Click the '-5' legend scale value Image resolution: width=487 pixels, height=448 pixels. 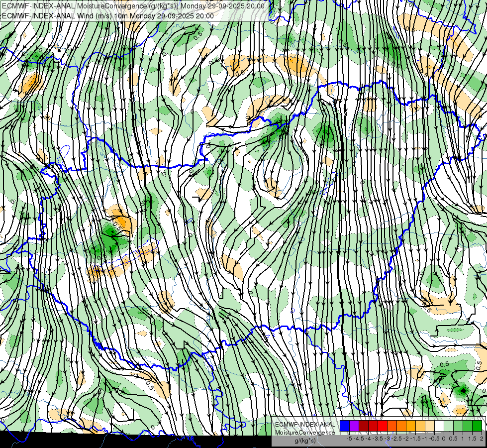coord(349,439)
